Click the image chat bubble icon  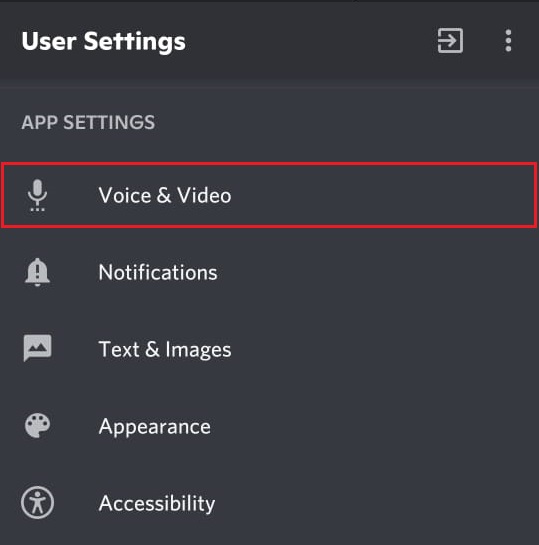point(37,348)
